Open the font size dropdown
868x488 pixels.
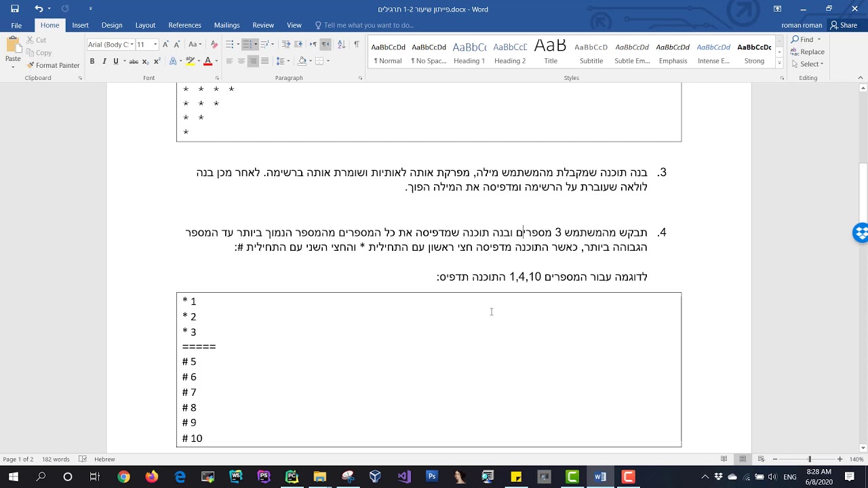click(x=155, y=44)
